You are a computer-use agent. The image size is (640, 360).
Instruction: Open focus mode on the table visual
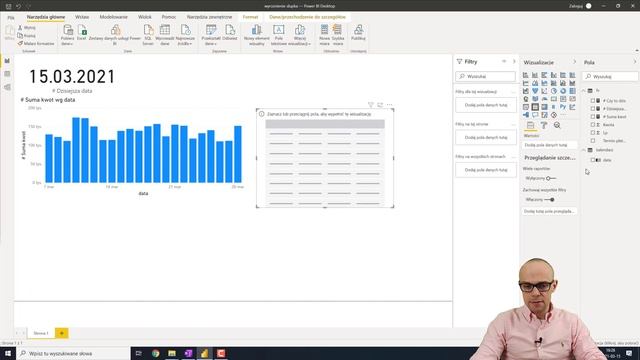point(380,105)
